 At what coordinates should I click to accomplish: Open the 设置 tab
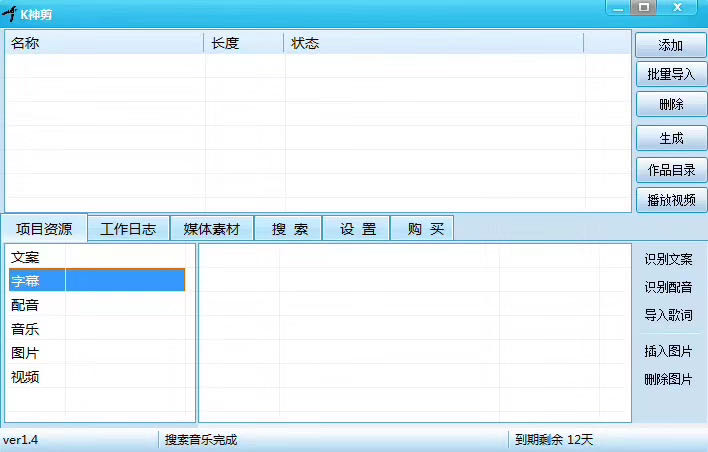pos(358,229)
